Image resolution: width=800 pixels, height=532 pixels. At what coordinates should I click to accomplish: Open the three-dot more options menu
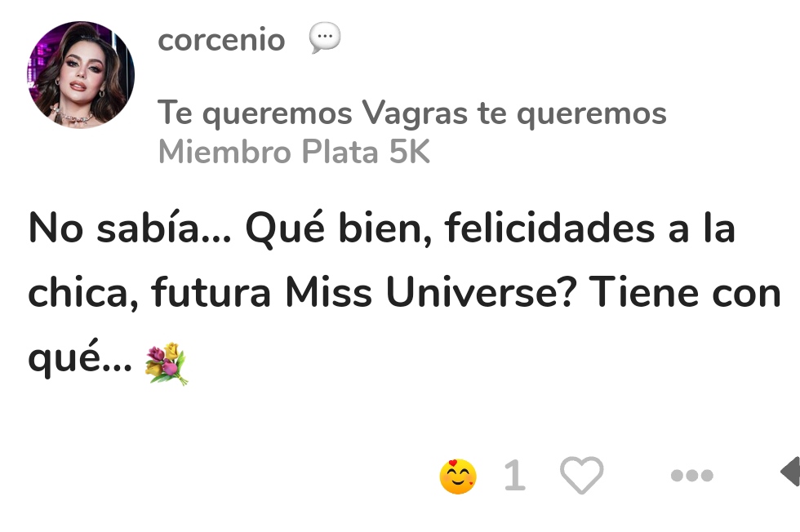pos(691,475)
